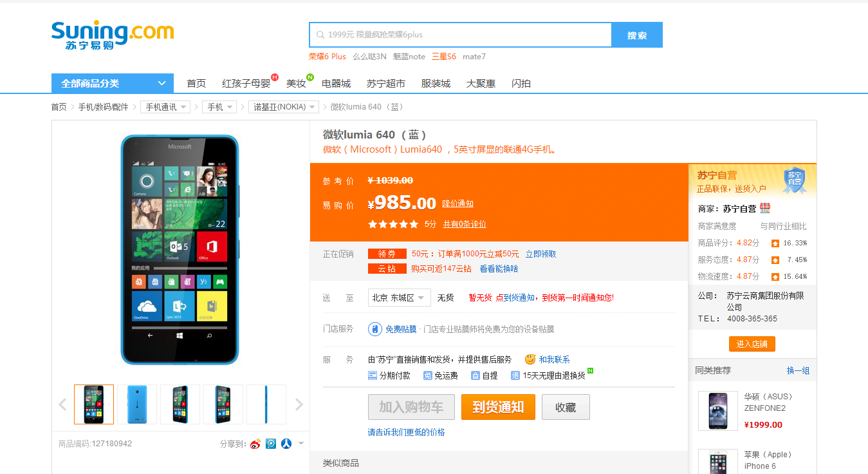Click the smiley face 和我联系 contact icon

[530, 359]
